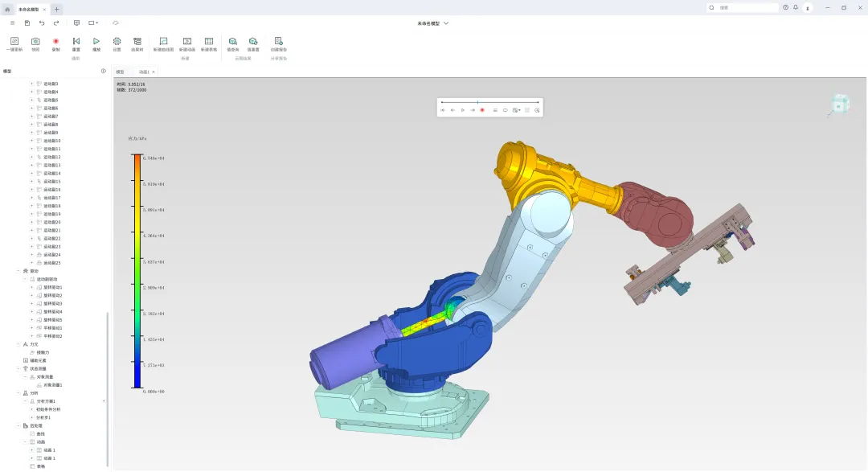
Task: Click the reset-to-start ribbon icon
Action: (76, 42)
